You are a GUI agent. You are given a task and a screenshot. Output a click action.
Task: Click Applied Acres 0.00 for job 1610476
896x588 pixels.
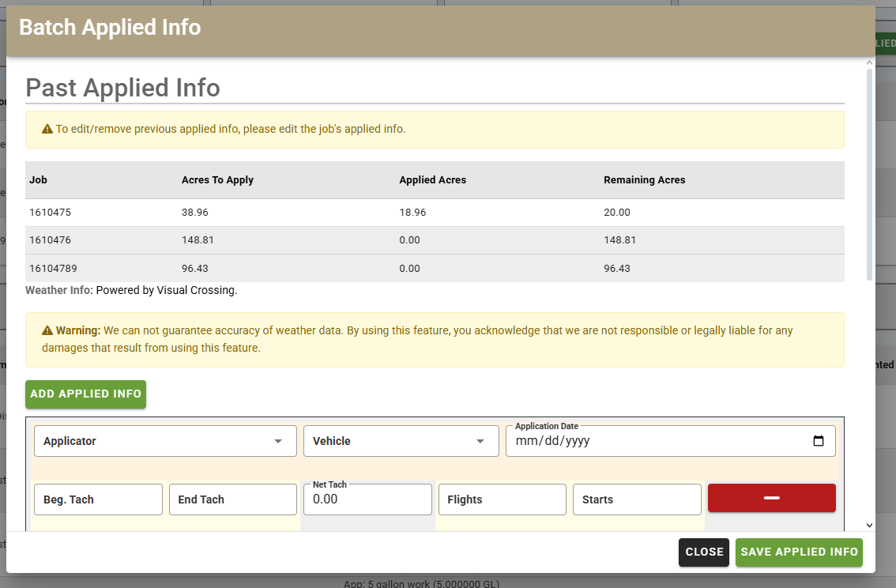pyautogui.click(x=410, y=240)
